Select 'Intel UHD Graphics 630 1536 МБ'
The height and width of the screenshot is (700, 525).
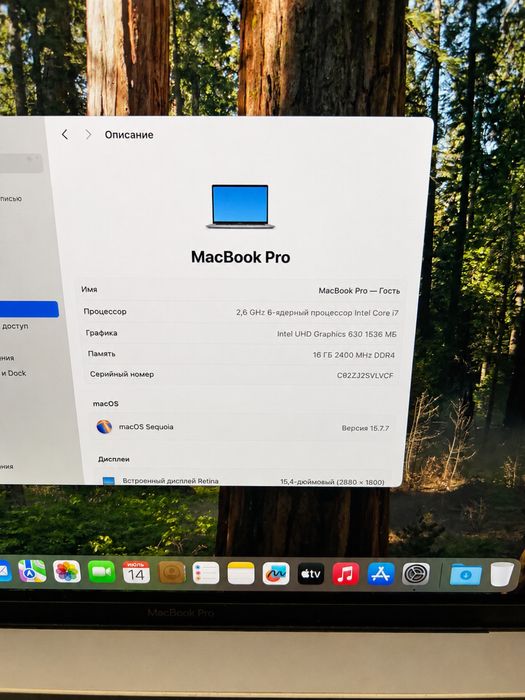point(337,334)
